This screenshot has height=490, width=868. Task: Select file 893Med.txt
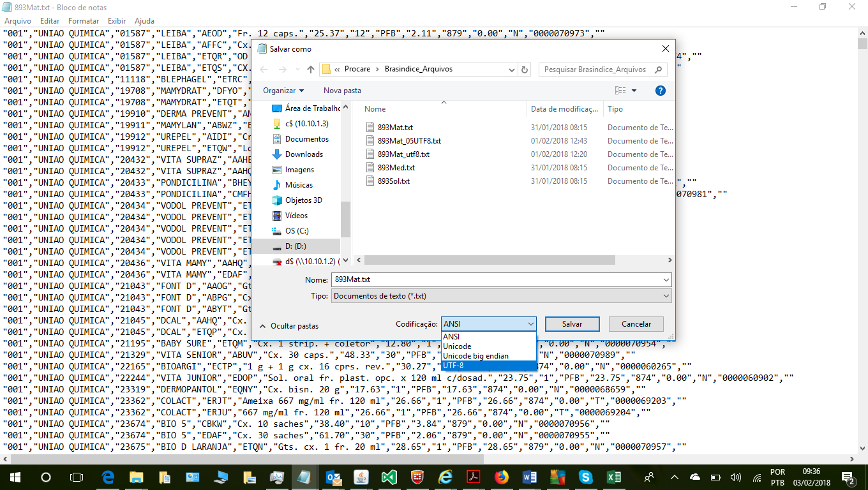pyautogui.click(x=396, y=168)
